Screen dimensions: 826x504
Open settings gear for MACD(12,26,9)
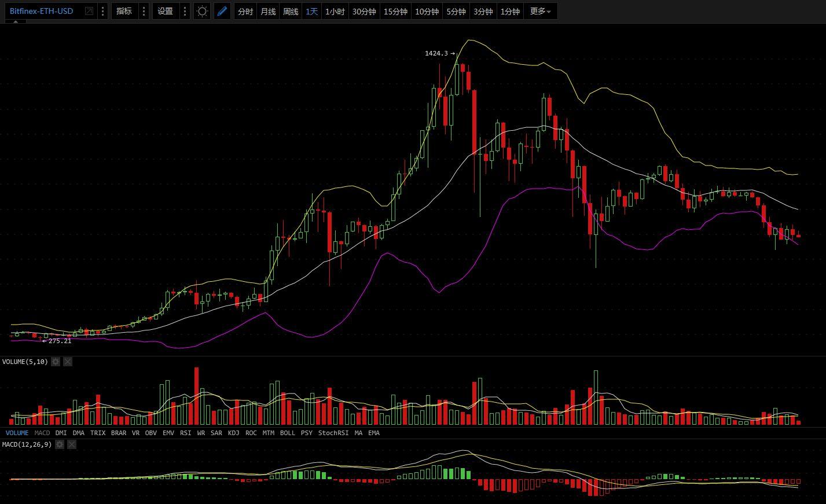(x=60, y=444)
